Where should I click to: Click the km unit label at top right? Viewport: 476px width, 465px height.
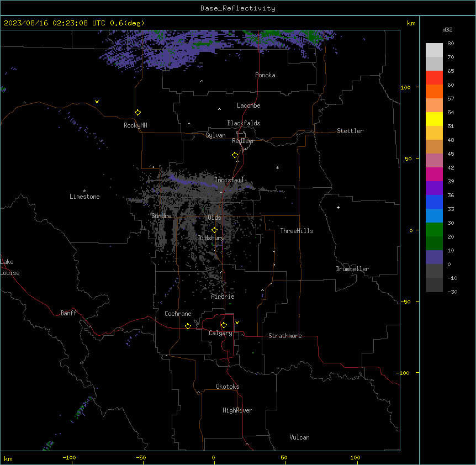(411, 23)
